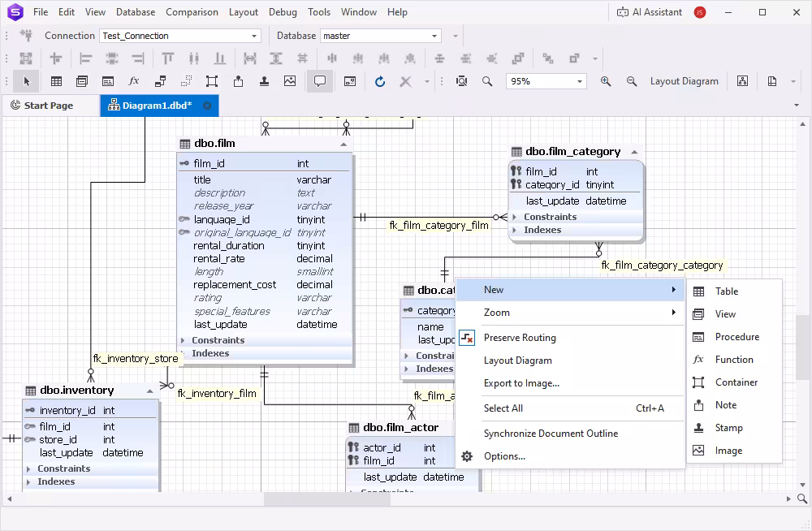The height and width of the screenshot is (531, 812).
Task: Expand Constraints in the dbo.film table
Action: point(183,340)
